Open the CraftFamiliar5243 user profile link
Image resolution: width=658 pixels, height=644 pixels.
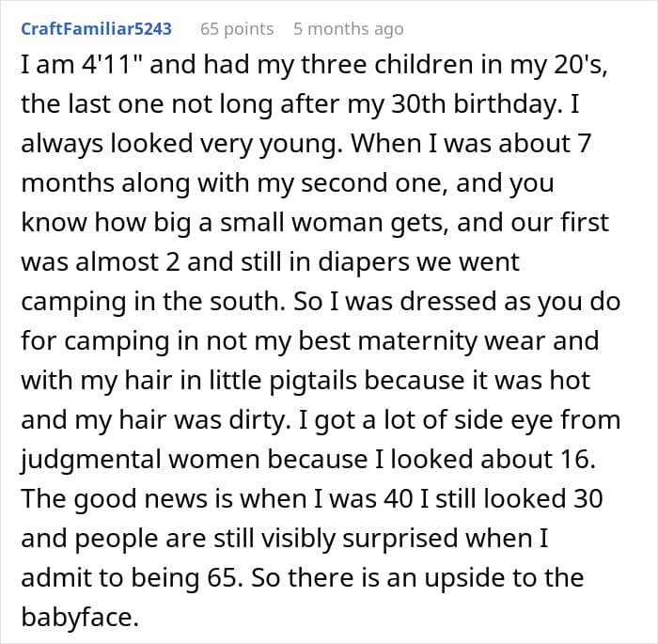coord(96,29)
